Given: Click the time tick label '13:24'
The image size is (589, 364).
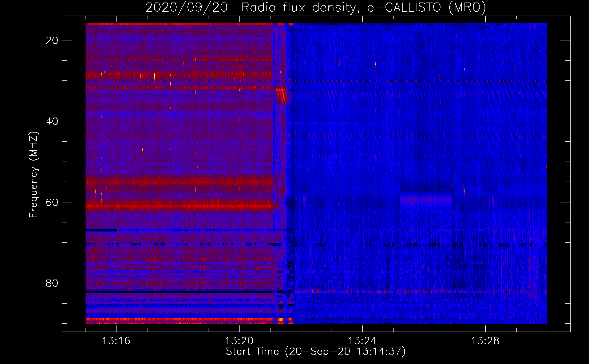Looking at the screenshot, I should tap(362, 341).
